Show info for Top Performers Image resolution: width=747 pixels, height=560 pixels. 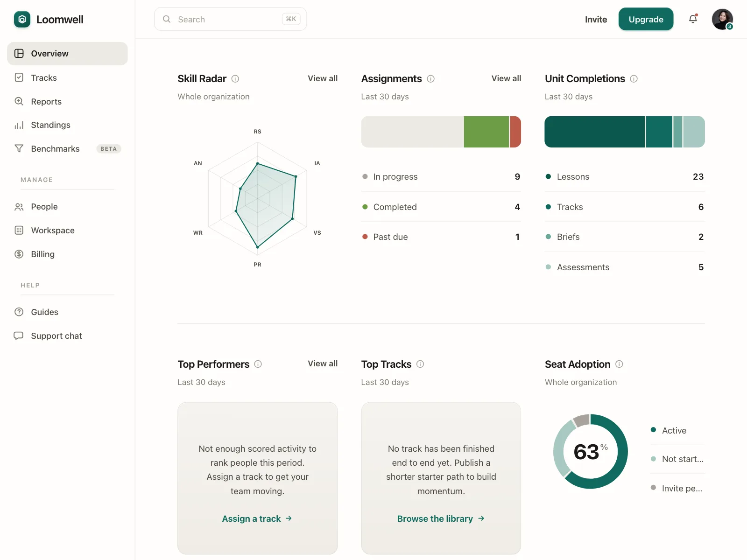coord(258,364)
